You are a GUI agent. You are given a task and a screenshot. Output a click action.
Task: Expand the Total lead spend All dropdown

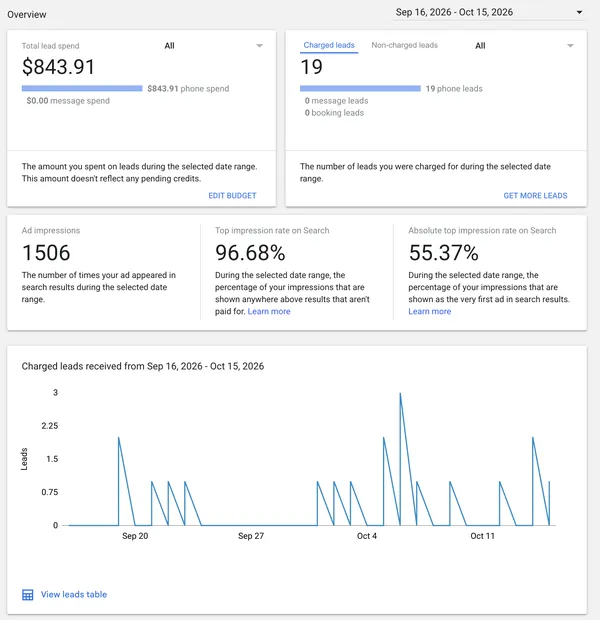pyautogui.click(x=214, y=46)
